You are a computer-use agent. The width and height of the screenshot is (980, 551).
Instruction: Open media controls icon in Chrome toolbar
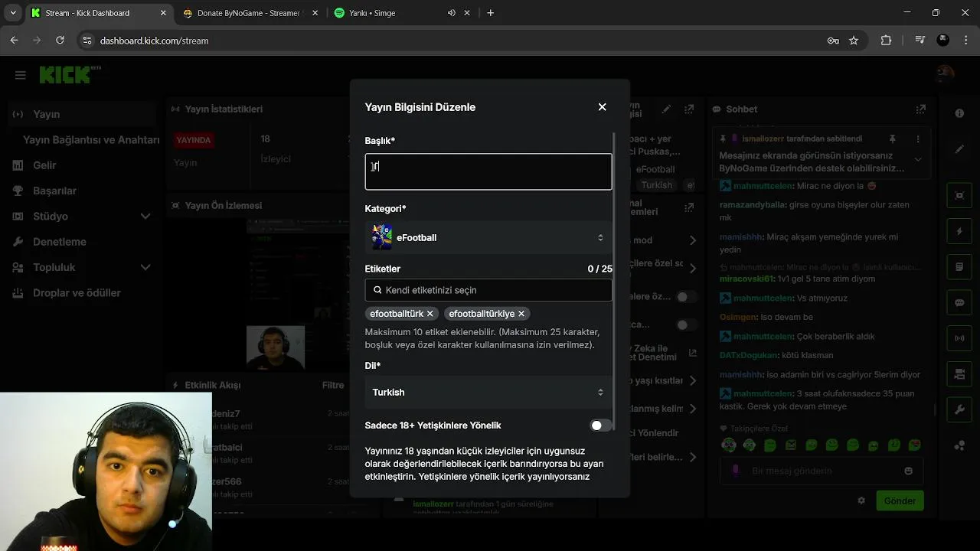(x=920, y=41)
